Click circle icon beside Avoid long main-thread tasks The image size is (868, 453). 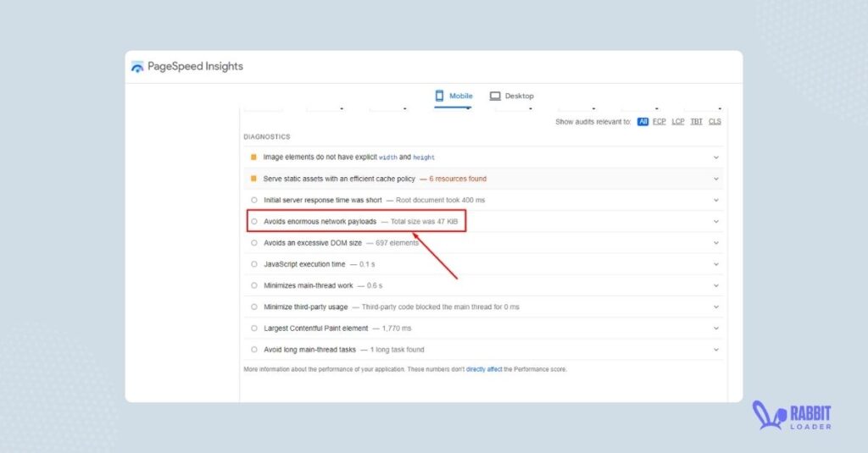[254, 350]
